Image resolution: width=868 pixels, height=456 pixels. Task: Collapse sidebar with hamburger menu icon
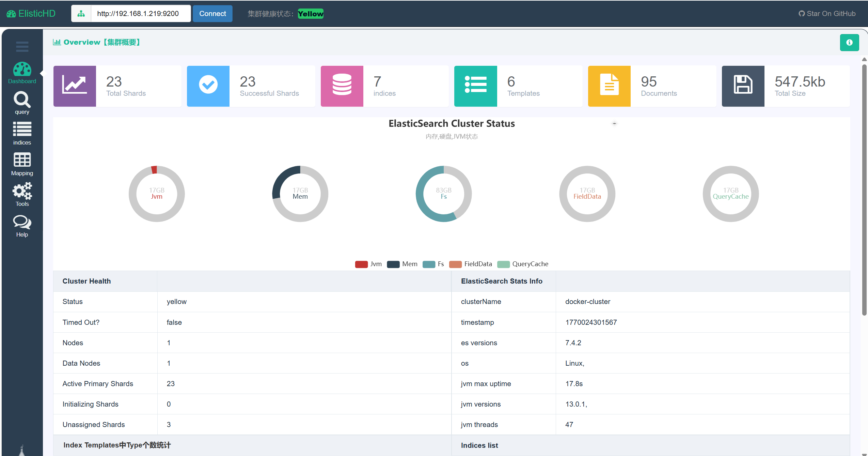point(22,46)
